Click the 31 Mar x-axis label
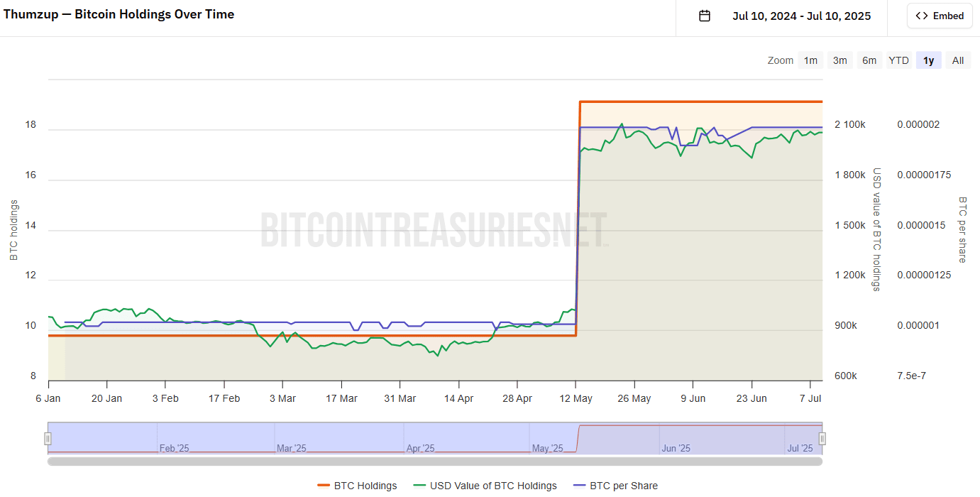This screenshot has height=497, width=980. [400, 398]
